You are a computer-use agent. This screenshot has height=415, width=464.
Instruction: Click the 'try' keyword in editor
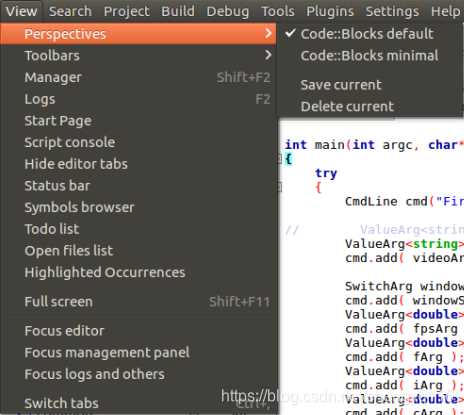pyautogui.click(x=326, y=173)
